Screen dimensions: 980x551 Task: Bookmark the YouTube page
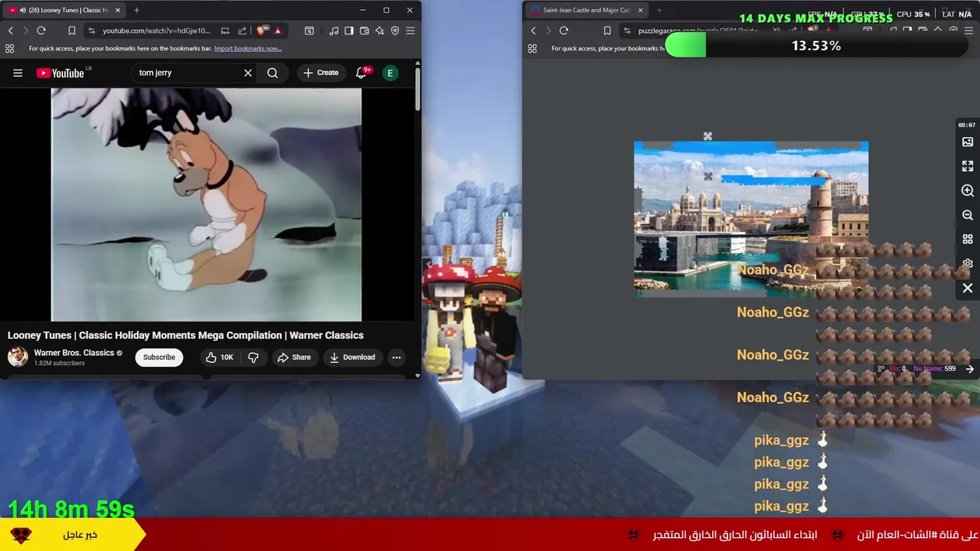71,31
